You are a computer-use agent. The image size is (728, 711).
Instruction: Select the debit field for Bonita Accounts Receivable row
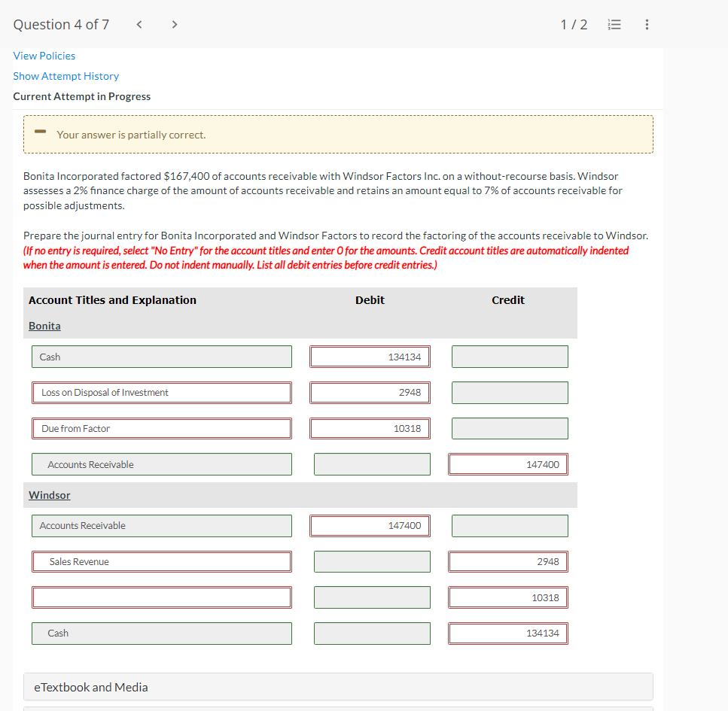click(372, 464)
